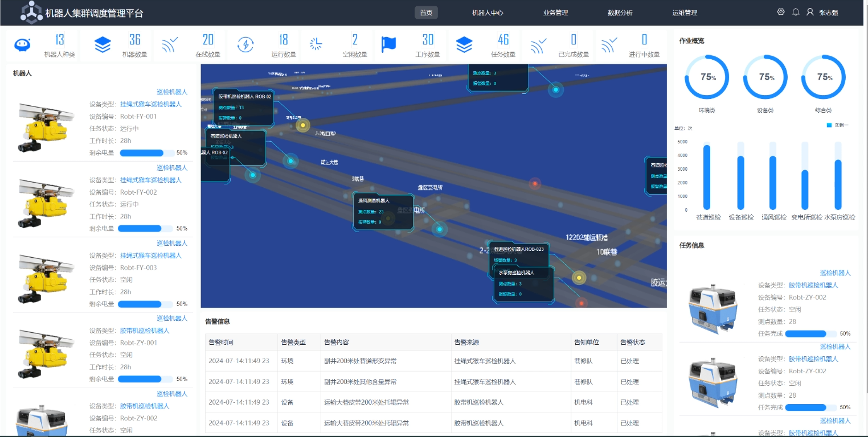868x437 pixels.
Task: Click the robot image for Robt-FY-001
Action: [x=46, y=127]
